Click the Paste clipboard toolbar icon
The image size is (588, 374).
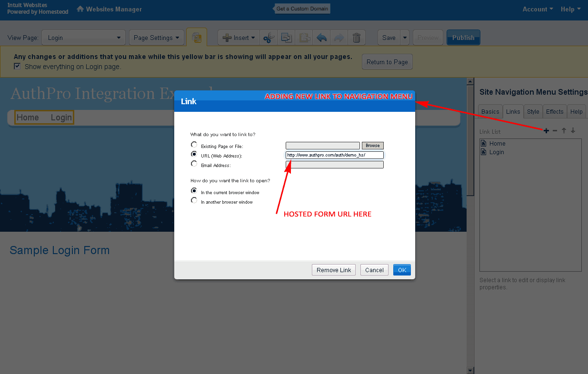coord(304,38)
